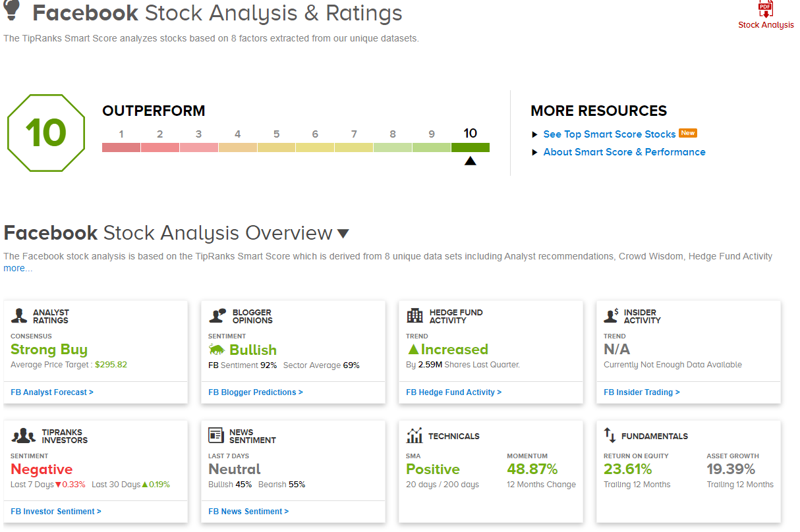This screenshot has width=800, height=532.
Task: Download the Stock Analysis PDF icon
Action: coord(765,9)
